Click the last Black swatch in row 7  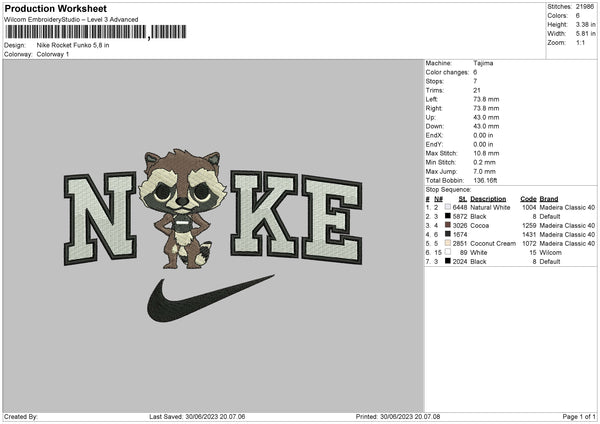point(448,261)
